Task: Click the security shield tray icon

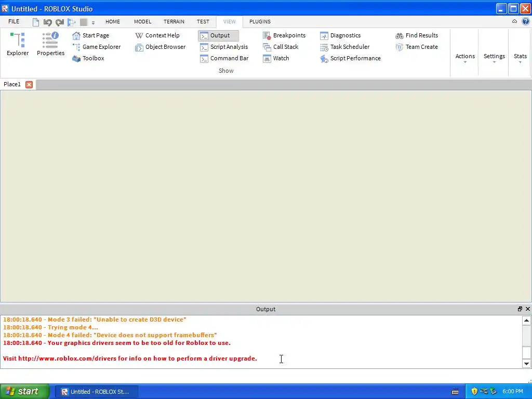Action: (474, 392)
